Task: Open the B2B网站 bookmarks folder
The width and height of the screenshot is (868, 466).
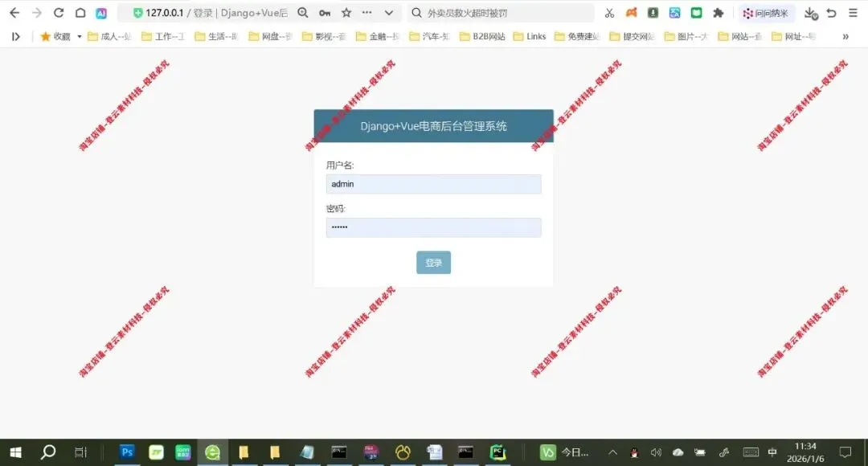Action: (x=483, y=36)
